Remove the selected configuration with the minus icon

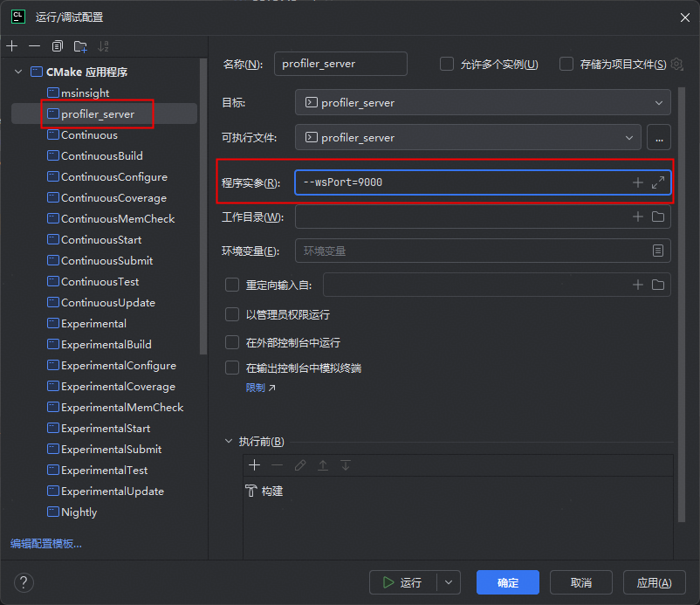(34, 46)
